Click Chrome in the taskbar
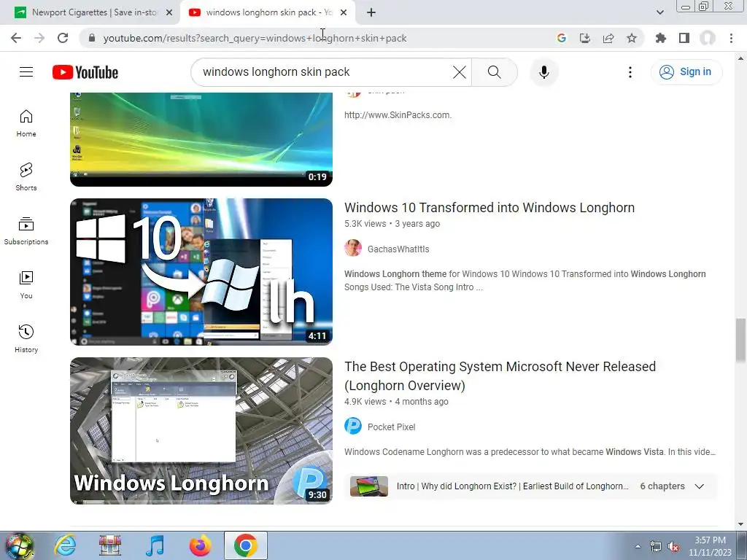Image resolution: width=747 pixels, height=560 pixels. (246, 545)
